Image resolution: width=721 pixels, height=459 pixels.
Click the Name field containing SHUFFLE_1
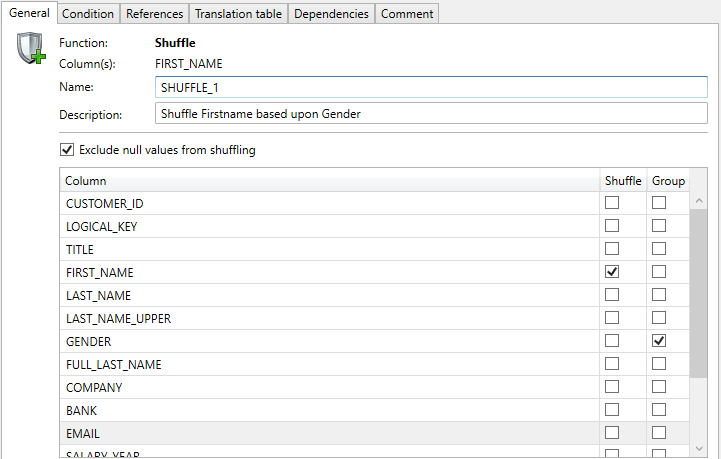[x=431, y=88]
